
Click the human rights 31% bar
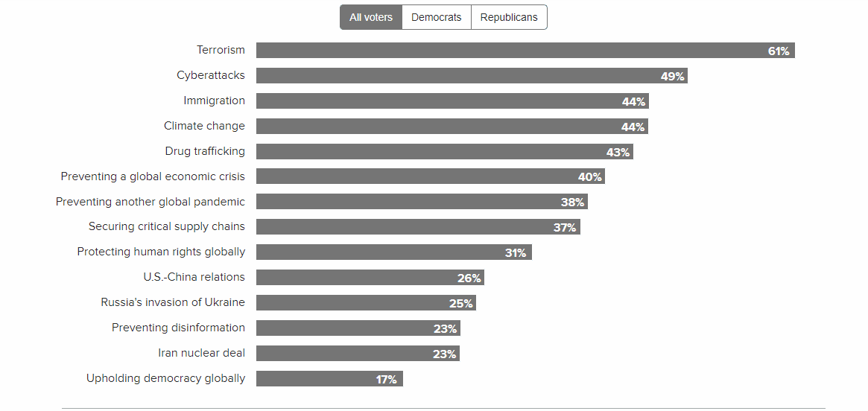(x=394, y=252)
